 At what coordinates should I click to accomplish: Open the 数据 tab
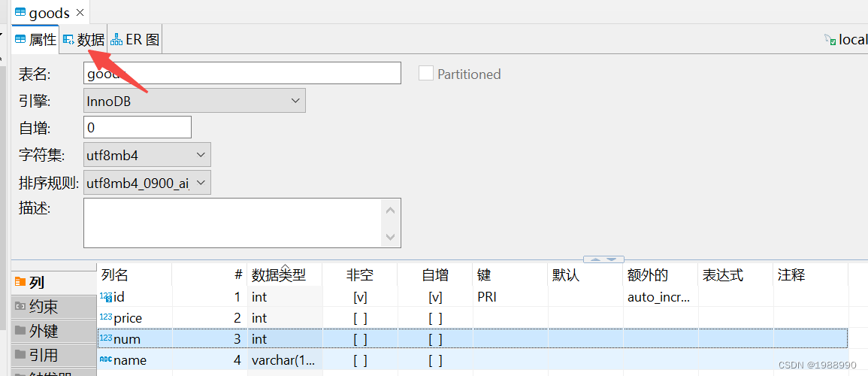click(83, 40)
